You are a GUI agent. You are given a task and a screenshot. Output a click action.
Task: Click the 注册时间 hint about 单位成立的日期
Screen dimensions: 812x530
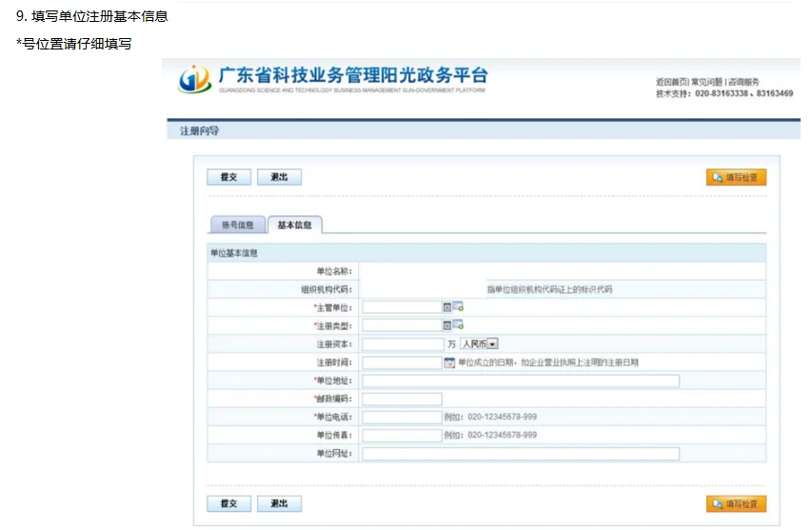coord(548,363)
